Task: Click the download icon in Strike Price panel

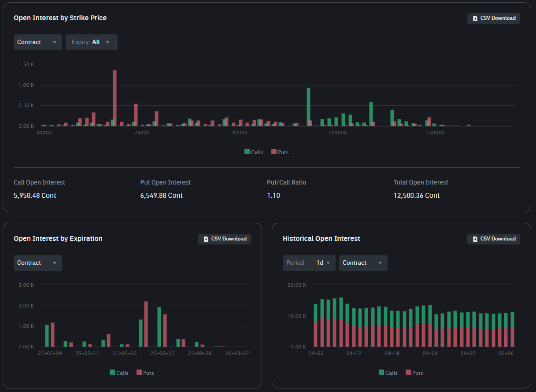Action: pos(475,18)
